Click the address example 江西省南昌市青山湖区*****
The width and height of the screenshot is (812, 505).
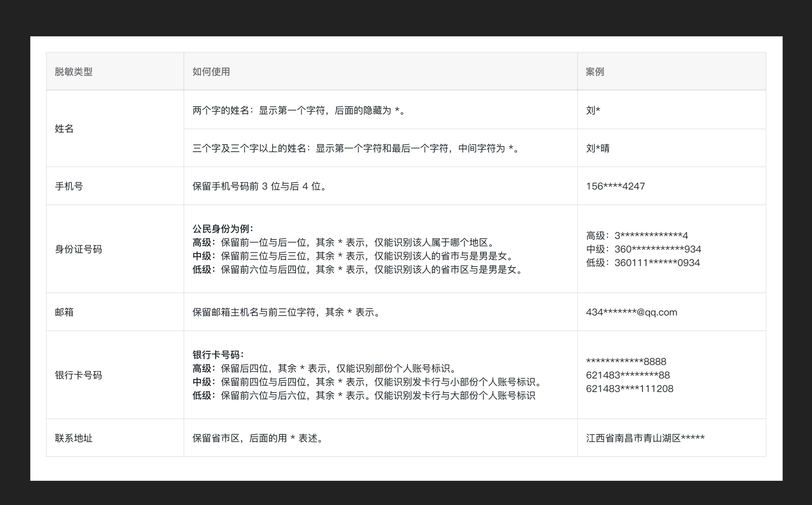tap(645, 438)
